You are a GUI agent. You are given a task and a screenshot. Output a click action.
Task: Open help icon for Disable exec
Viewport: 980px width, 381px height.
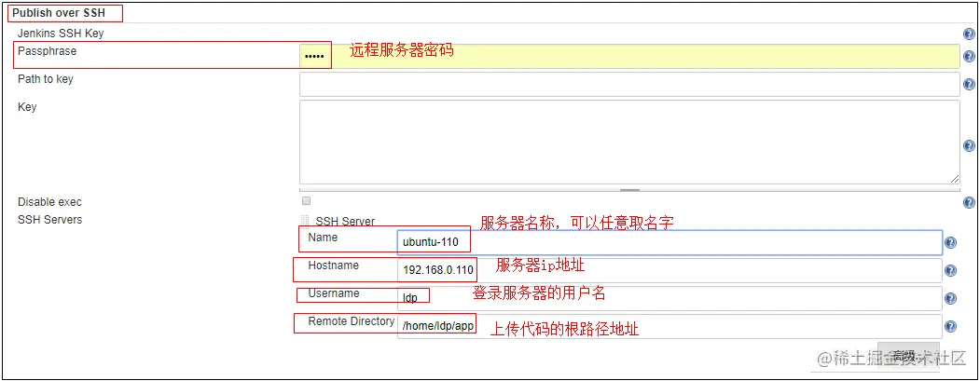pyautogui.click(x=970, y=202)
